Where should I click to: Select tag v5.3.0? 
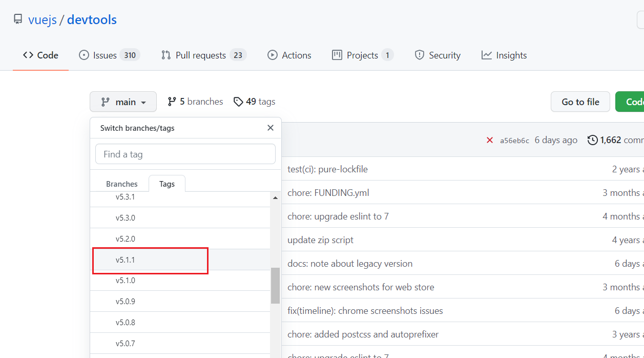click(x=180, y=218)
